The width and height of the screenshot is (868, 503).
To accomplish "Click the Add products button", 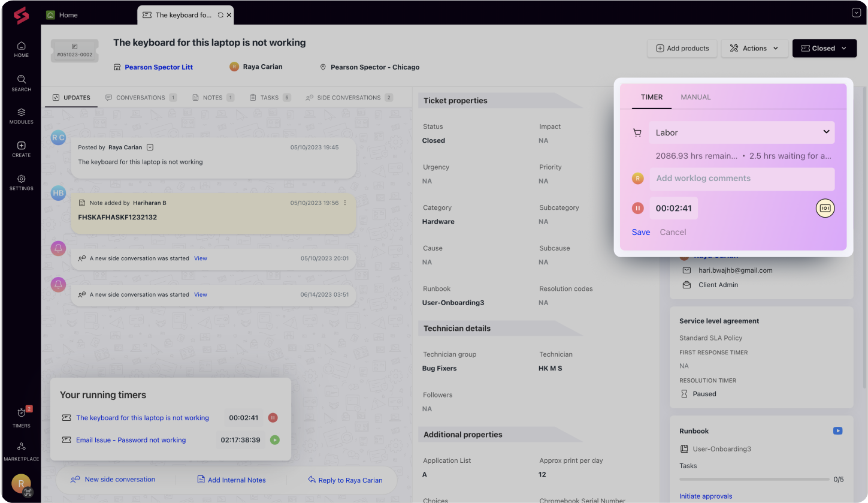I will point(682,49).
